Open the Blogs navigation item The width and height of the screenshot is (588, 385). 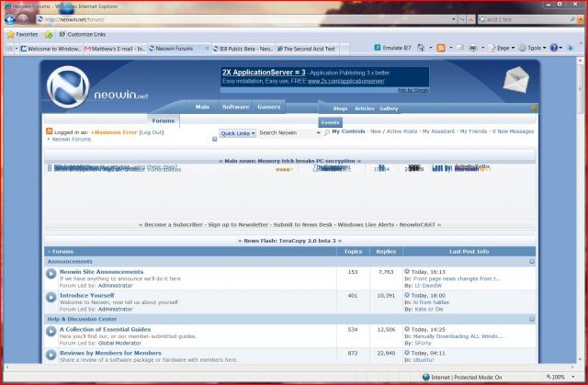[x=340, y=108]
